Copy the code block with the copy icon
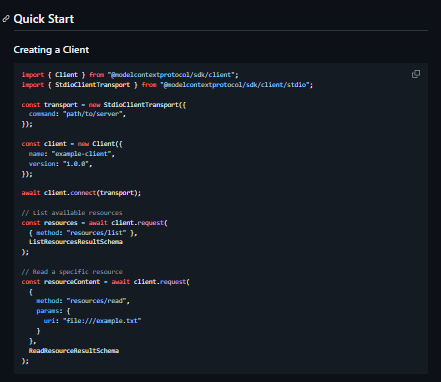 click(416, 74)
